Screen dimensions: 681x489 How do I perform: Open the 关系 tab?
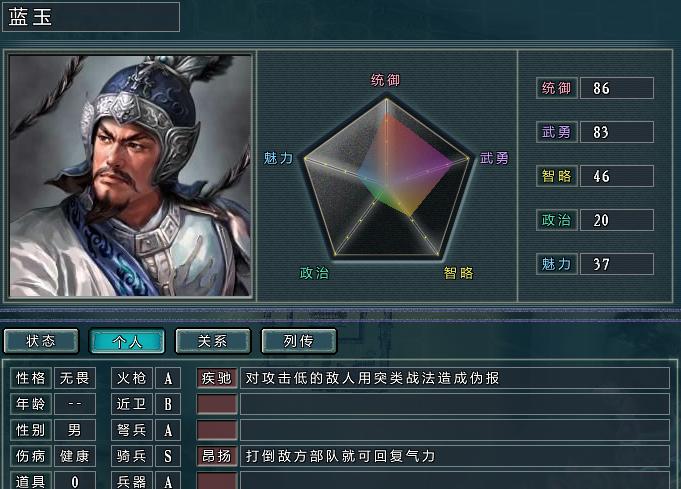213,341
